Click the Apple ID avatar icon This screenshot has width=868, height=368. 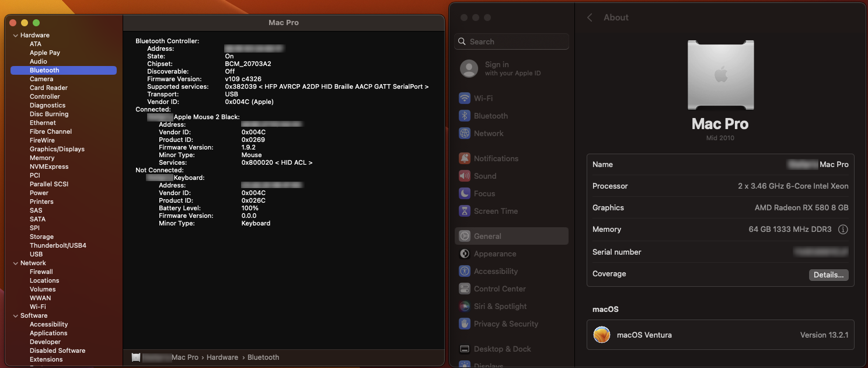(x=469, y=69)
